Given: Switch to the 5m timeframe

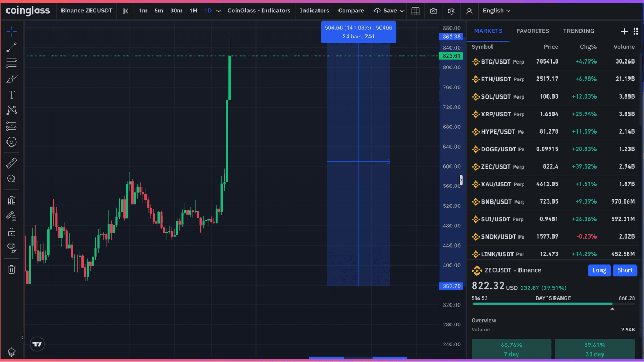Looking at the screenshot, I should click(x=159, y=11).
